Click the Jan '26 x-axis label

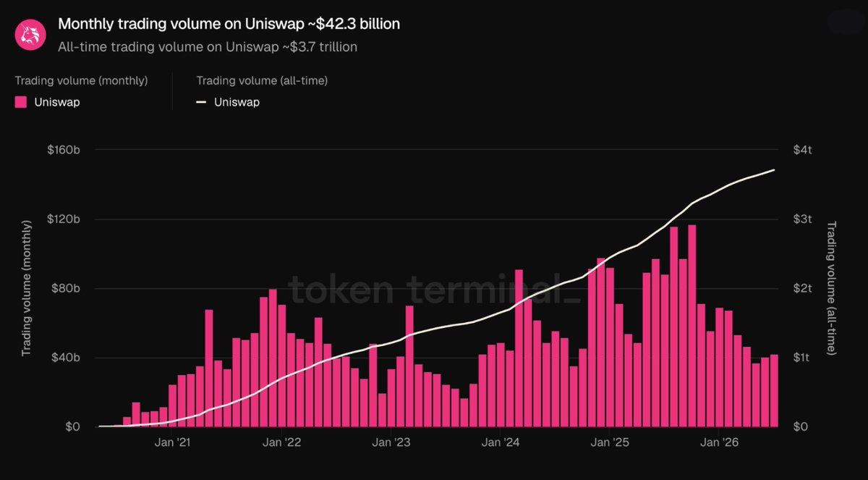(x=720, y=442)
